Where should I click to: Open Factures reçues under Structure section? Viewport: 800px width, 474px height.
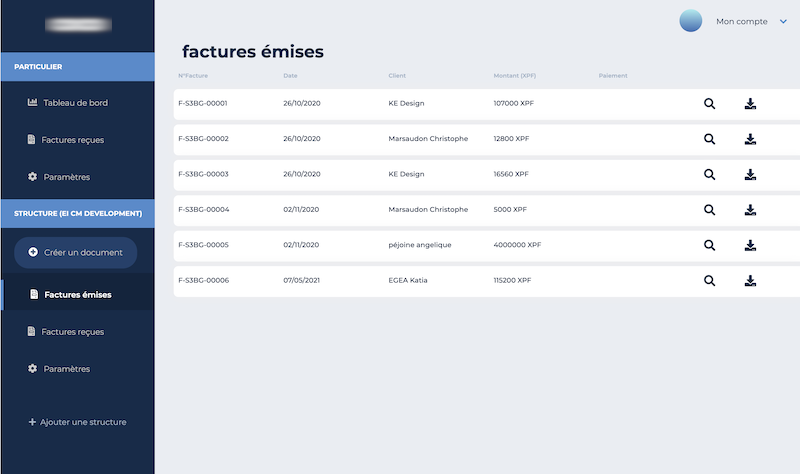click(72, 331)
